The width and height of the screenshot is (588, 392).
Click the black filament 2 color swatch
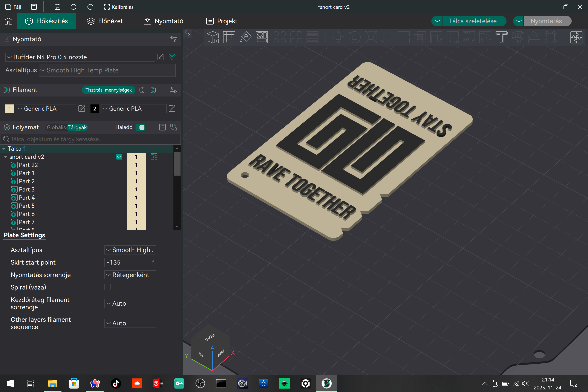pyautogui.click(x=95, y=109)
